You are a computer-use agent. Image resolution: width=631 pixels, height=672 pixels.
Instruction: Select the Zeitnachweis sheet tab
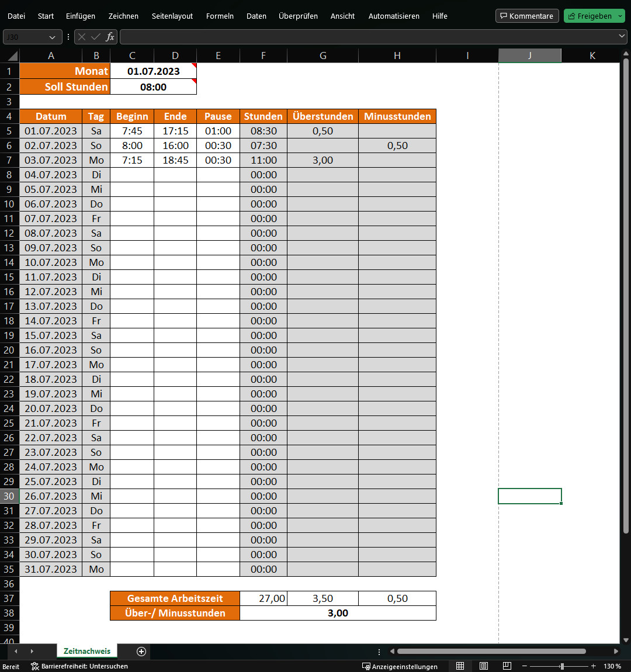tap(86, 651)
